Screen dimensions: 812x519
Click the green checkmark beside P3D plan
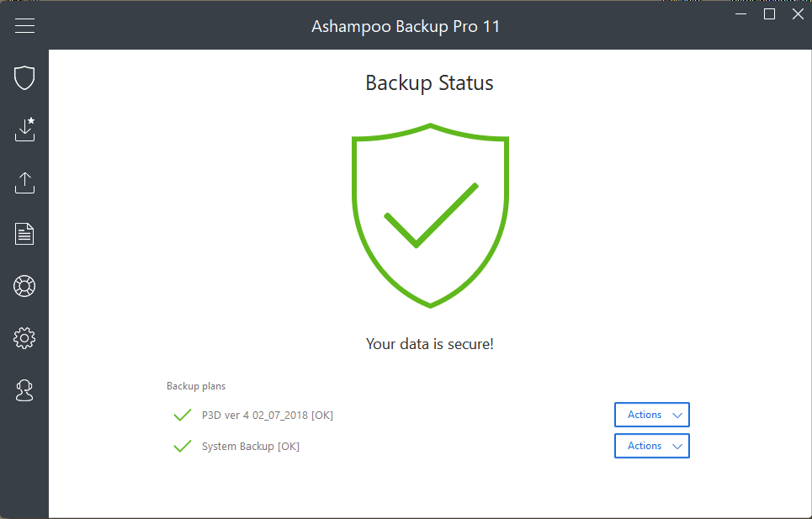[182, 415]
